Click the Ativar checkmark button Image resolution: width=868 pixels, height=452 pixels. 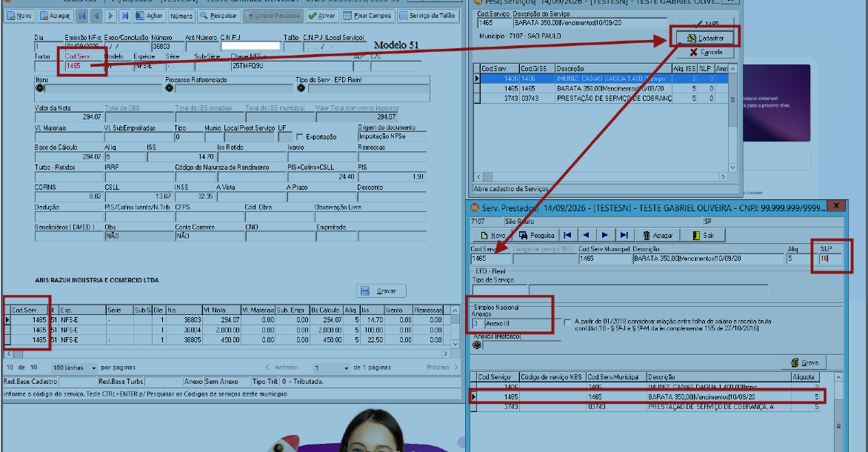tap(321, 16)
